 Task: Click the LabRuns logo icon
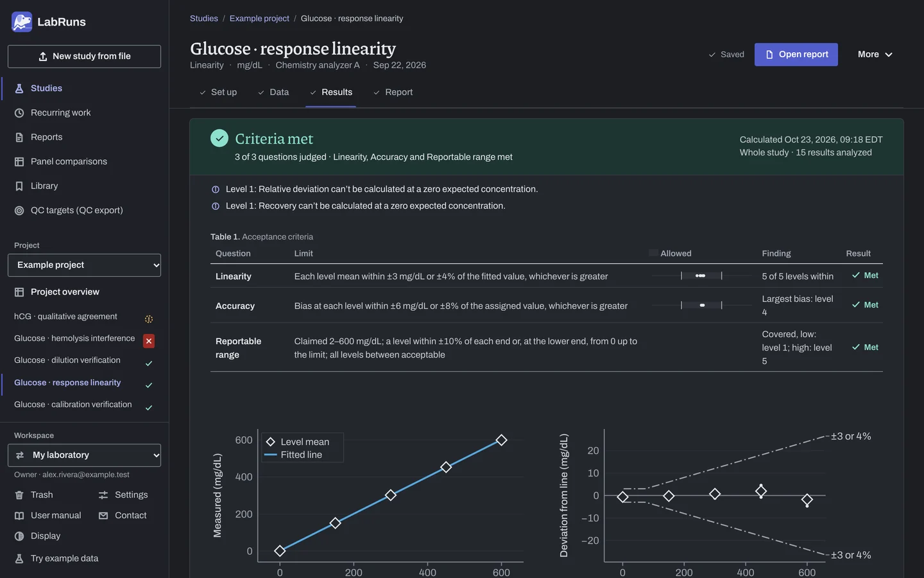point(22,22)
